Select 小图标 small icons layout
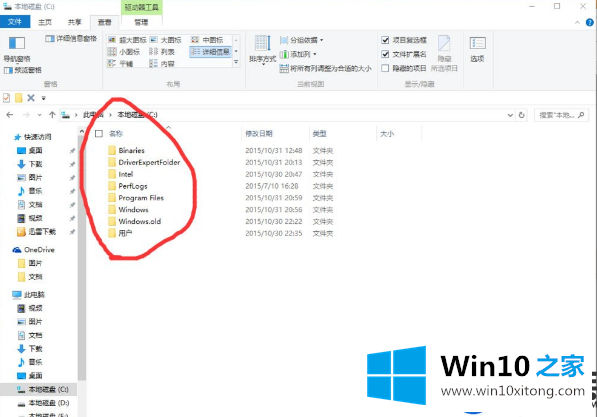Image resolution: width=597 pixels, height=417 pixels. pyautogui.click(x=124, y=52)
